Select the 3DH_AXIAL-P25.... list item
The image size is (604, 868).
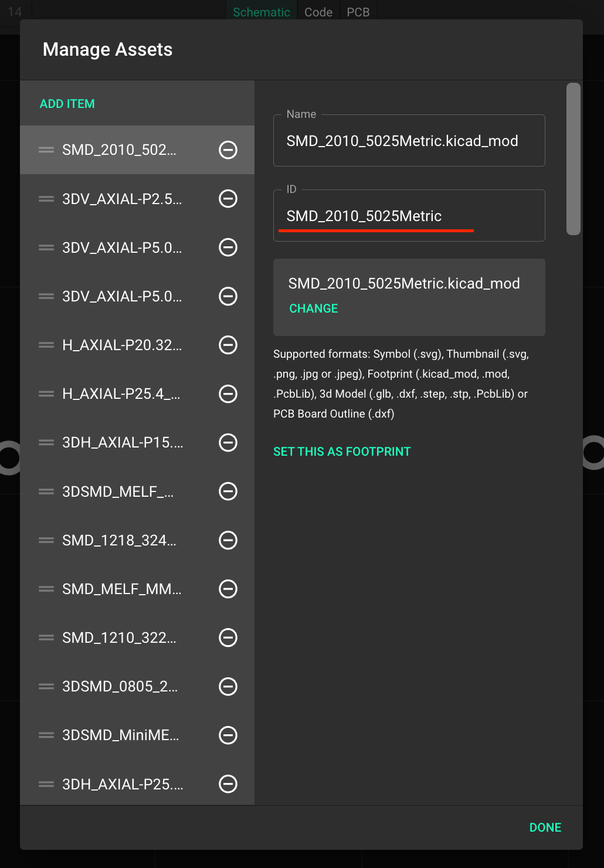click(137, 784)
